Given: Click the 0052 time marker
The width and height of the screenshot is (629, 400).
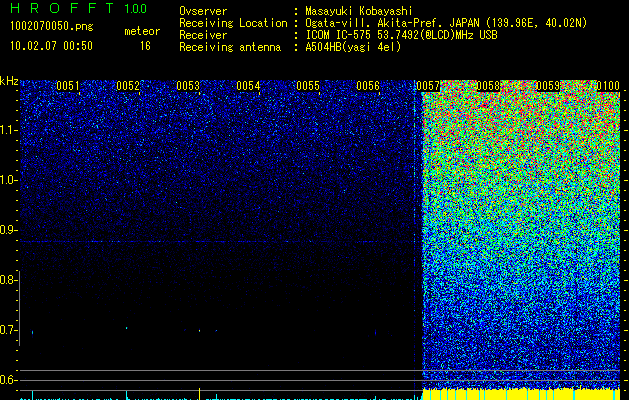Looking at the screenshot, I should point(128,86).
